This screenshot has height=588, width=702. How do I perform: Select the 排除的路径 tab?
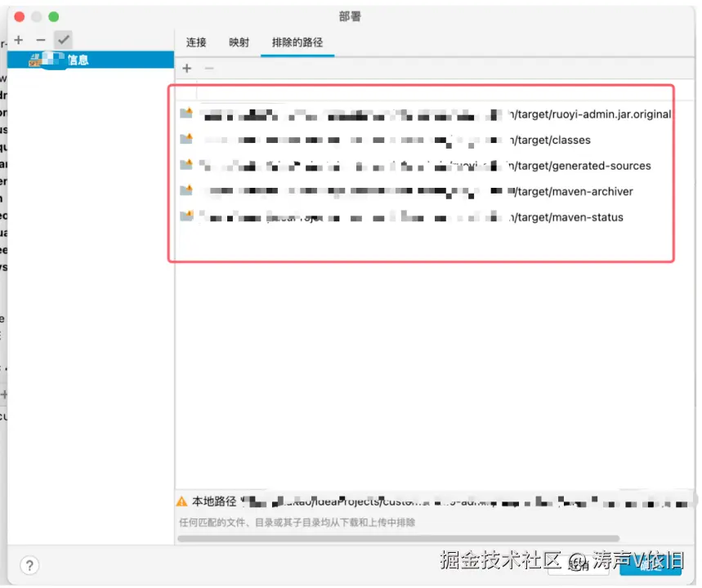tap(296, 42)
